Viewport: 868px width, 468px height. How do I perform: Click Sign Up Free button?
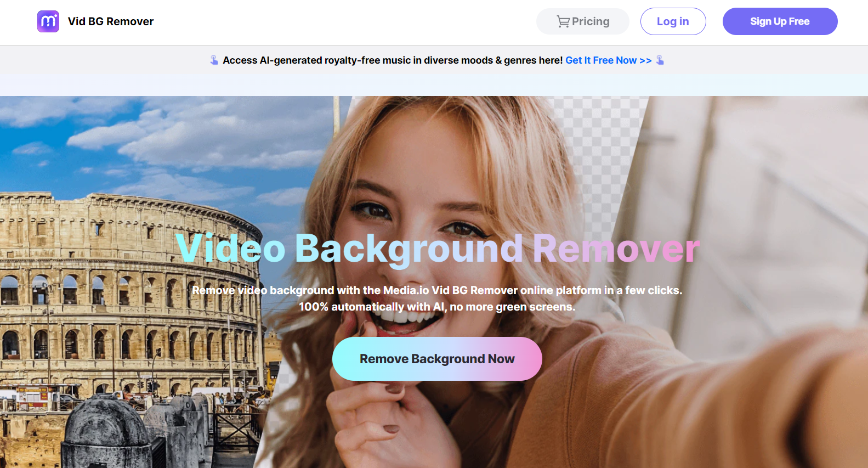tap(780, 21)
